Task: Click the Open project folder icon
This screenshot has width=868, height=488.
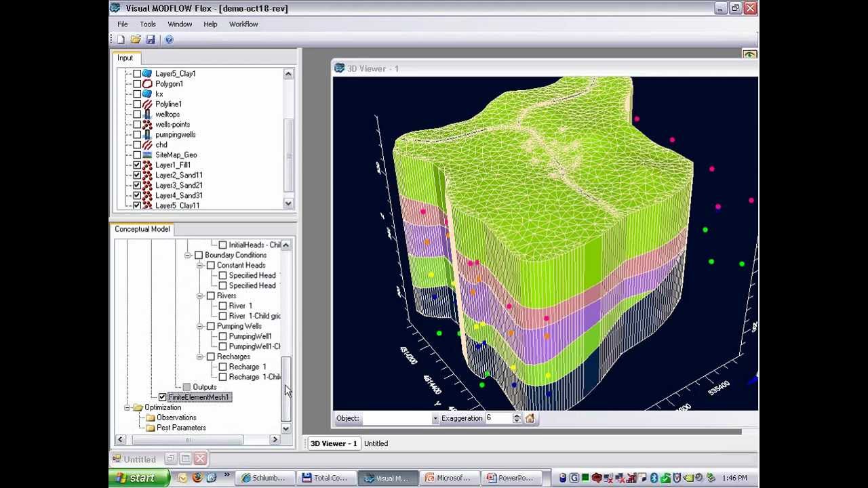Action: point(136,40)
